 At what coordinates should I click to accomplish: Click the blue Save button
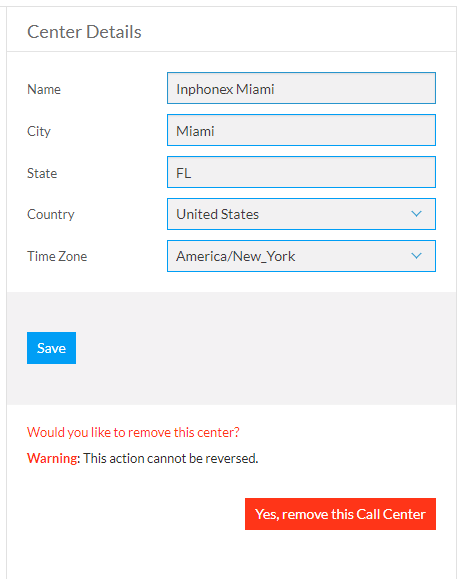pyautogui.click(x=51, y=348)
